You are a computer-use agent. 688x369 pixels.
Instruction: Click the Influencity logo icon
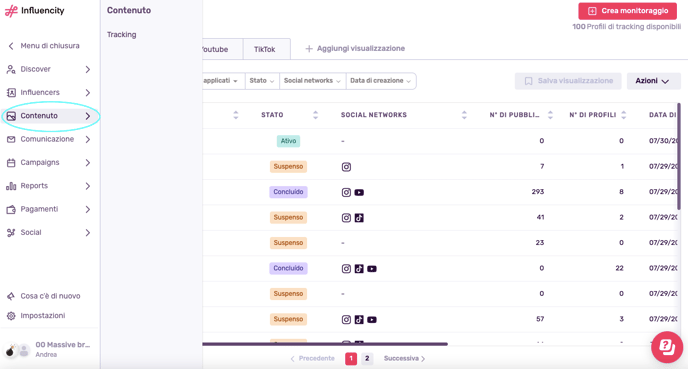pyautogui.click(x=11, y=11)
